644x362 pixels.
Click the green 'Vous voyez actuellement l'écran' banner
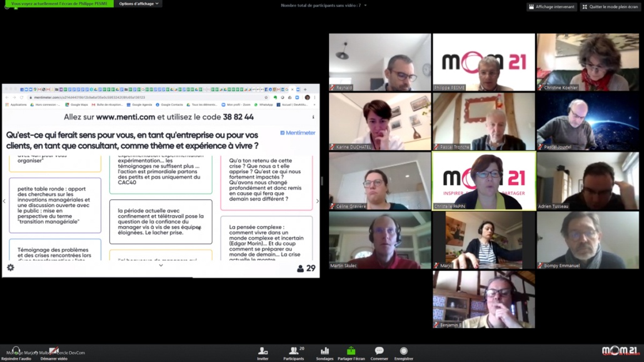[x=59, y=4]
